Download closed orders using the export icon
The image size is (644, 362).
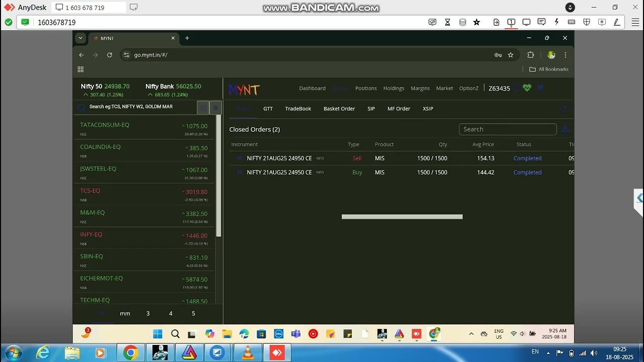pos(565,129)
